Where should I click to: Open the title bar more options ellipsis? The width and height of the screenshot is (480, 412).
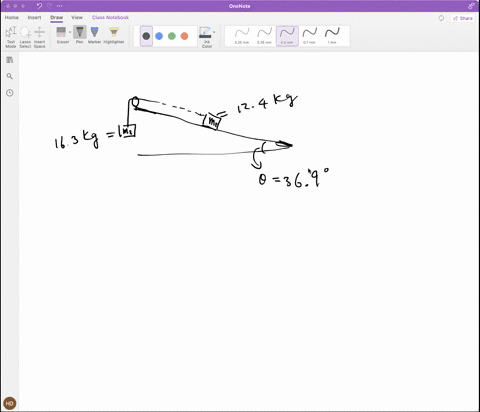pos(59,6)
